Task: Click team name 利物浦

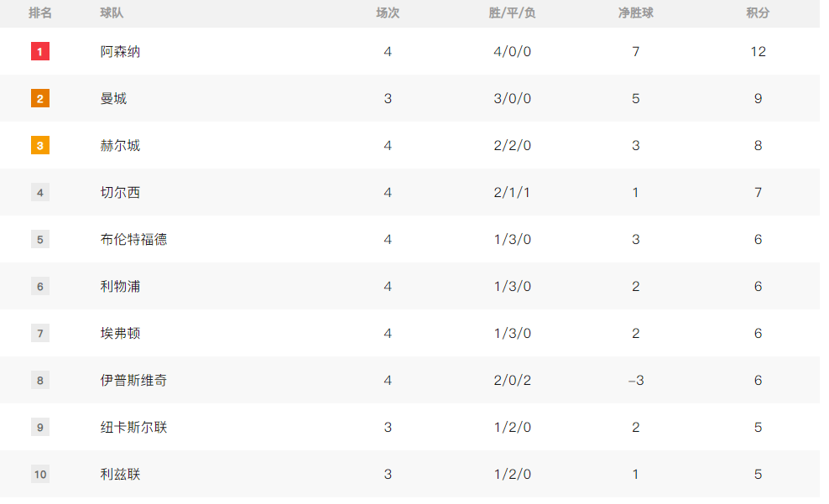Action: click(x=121, y=287)
